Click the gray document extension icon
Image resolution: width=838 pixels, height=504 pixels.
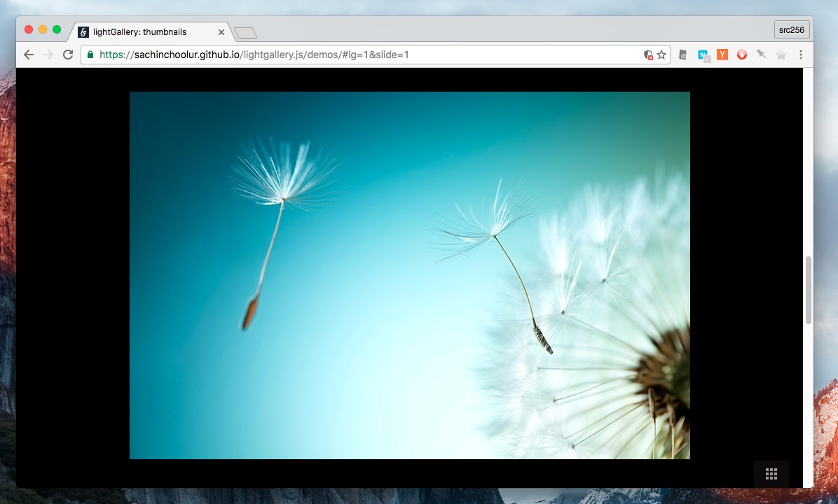tap(683, 55)
